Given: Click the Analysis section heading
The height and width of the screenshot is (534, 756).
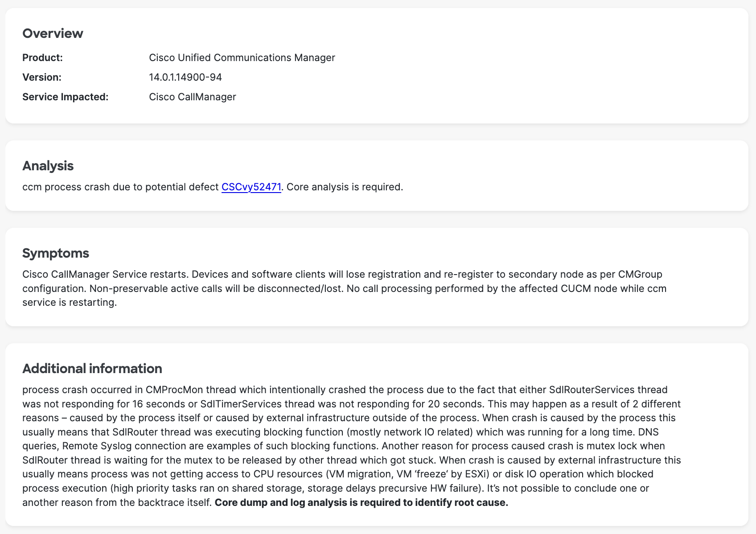Looking at the screenshot, I should 48,166.
